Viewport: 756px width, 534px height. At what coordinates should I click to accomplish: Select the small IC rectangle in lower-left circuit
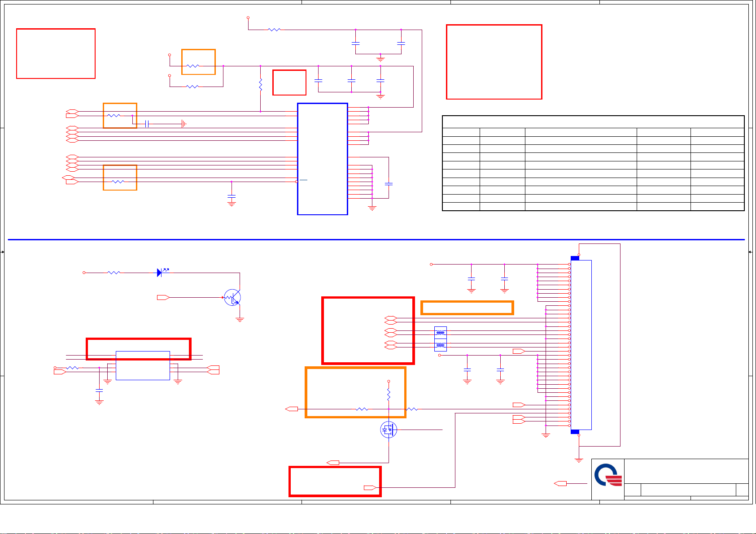143,365
